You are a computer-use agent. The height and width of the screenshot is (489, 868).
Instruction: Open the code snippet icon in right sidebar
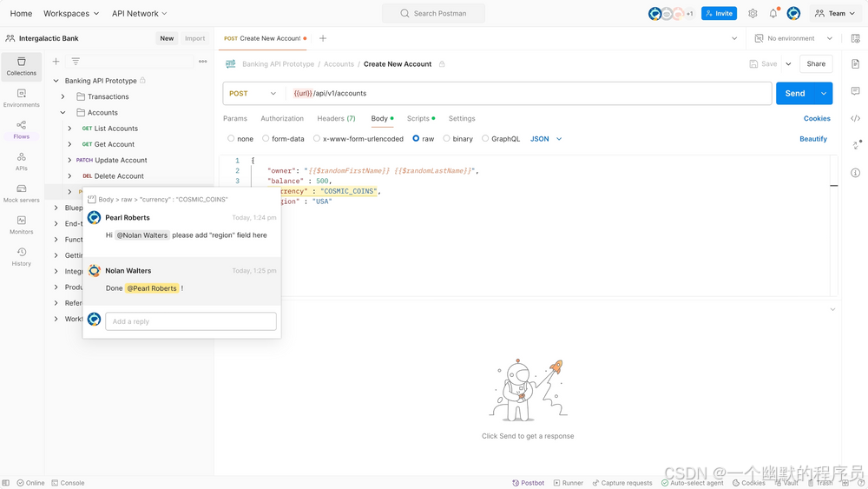855,118
